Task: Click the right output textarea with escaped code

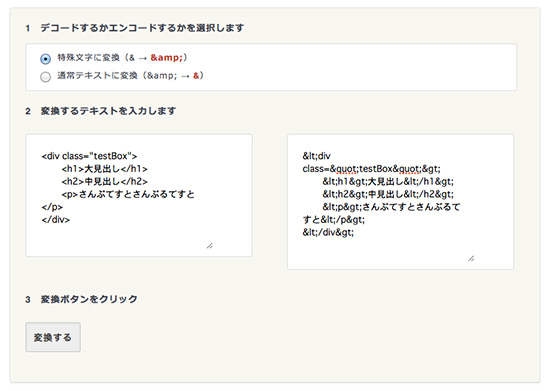Action: tap(401, 202)
